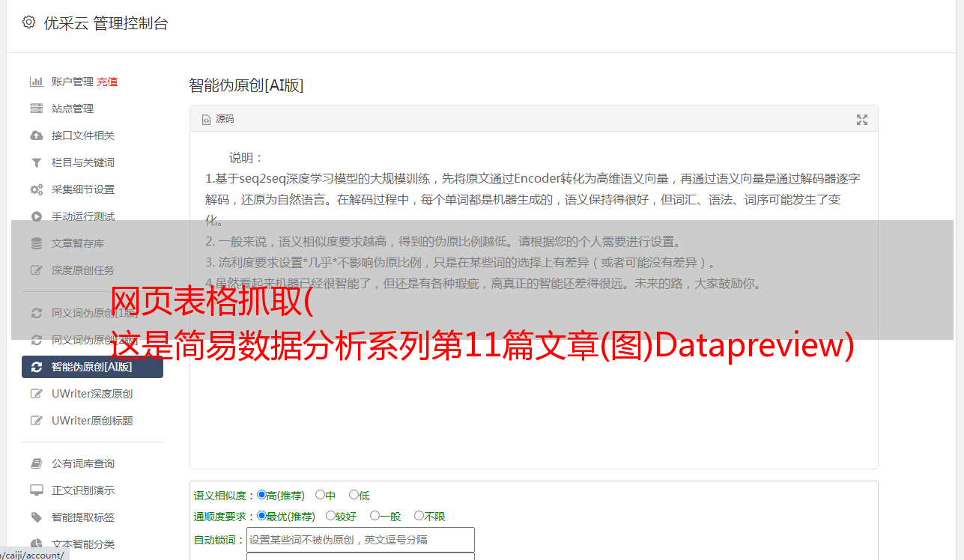Viewport: 964px width, 560px height.
Task: Click the 说明： text in the editor
Action: tap(246, 158)
